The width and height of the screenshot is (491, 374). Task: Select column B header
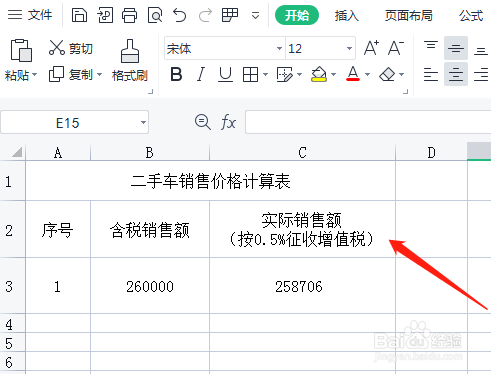150,153
